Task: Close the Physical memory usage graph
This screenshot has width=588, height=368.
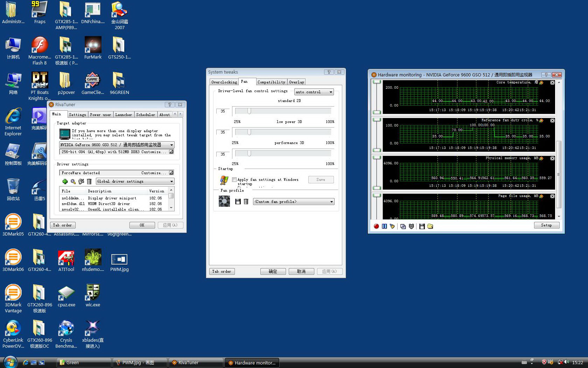Action: (x=552, y=158)
